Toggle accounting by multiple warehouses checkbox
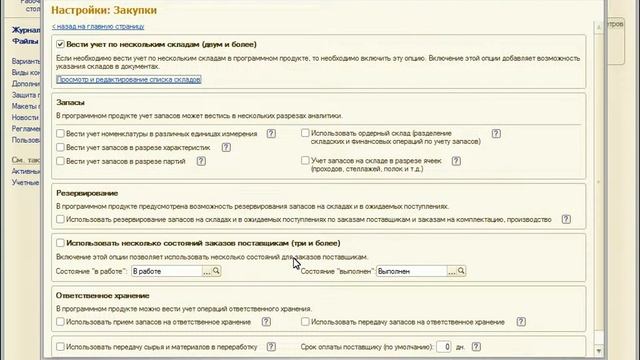The image size is (640, 360). pyautogui.click(x=60, y=44)
